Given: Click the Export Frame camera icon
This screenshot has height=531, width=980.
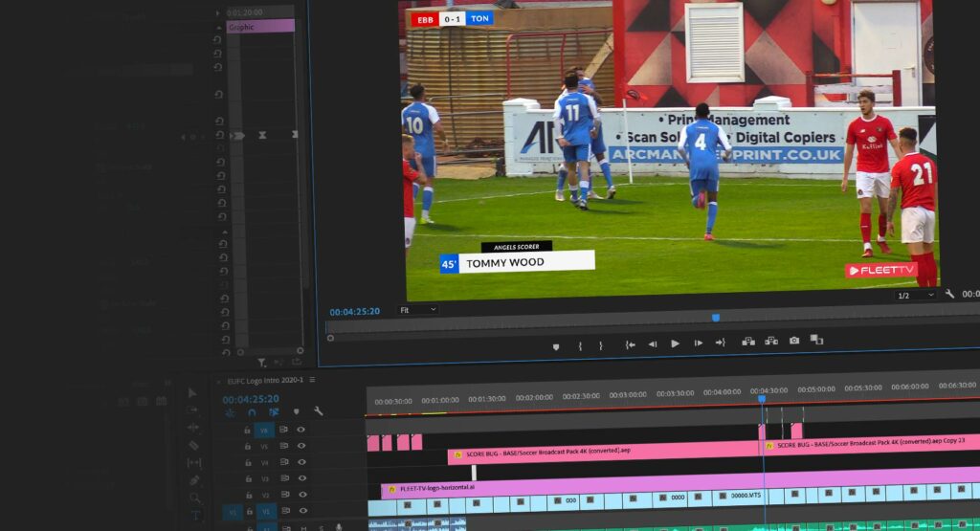Looking at the screenshot, I should (x=794, y=341).
